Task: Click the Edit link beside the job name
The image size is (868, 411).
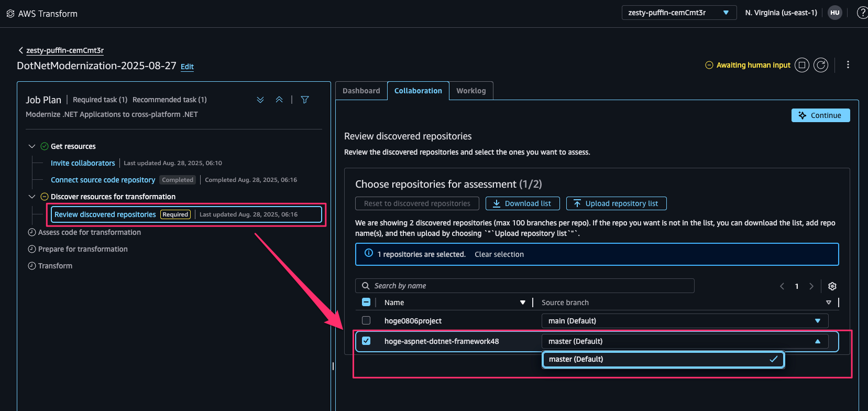Action: [187, 67]
